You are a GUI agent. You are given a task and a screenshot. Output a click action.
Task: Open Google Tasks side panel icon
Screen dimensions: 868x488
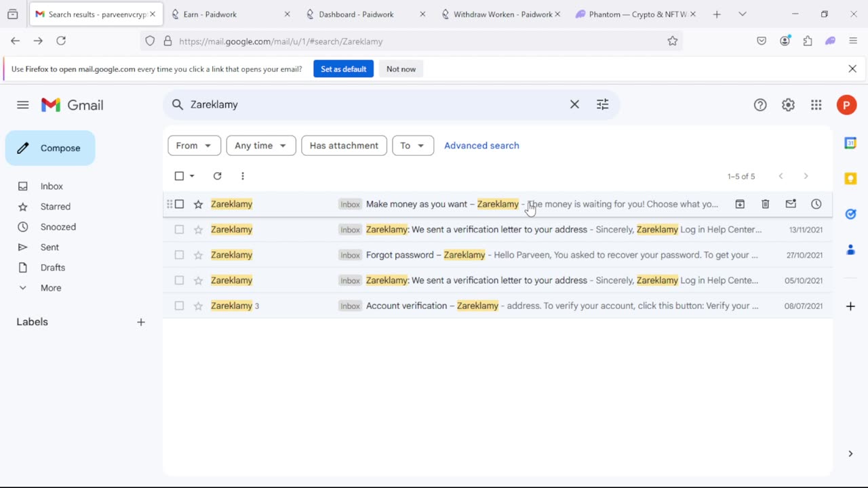[x=850, y=214]
